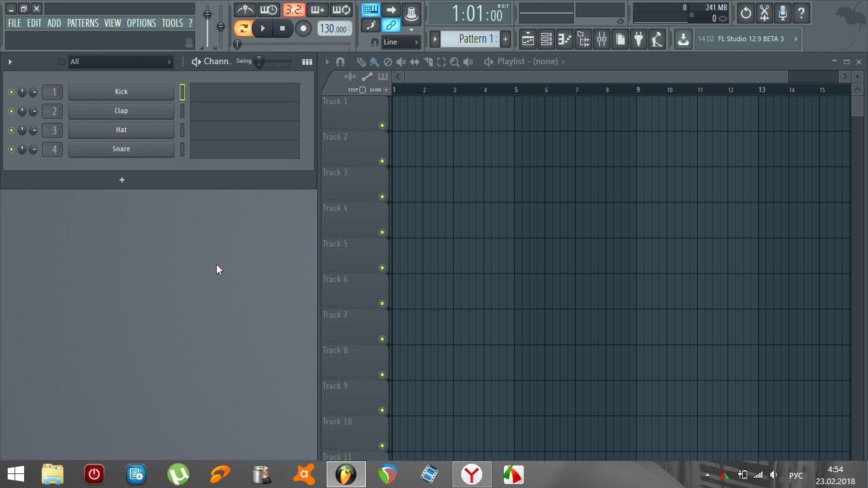Open the Mixer view
This screenshot has height=488, width=868.
(x=602, y=39)
